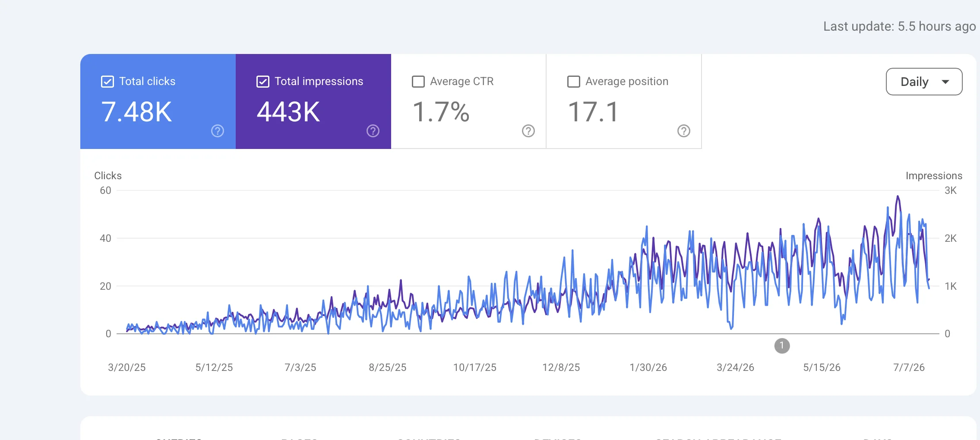This screenshot has width=980, height=440.
Task: Enable the Average CTR checkbox
Action: coord(418,82)
